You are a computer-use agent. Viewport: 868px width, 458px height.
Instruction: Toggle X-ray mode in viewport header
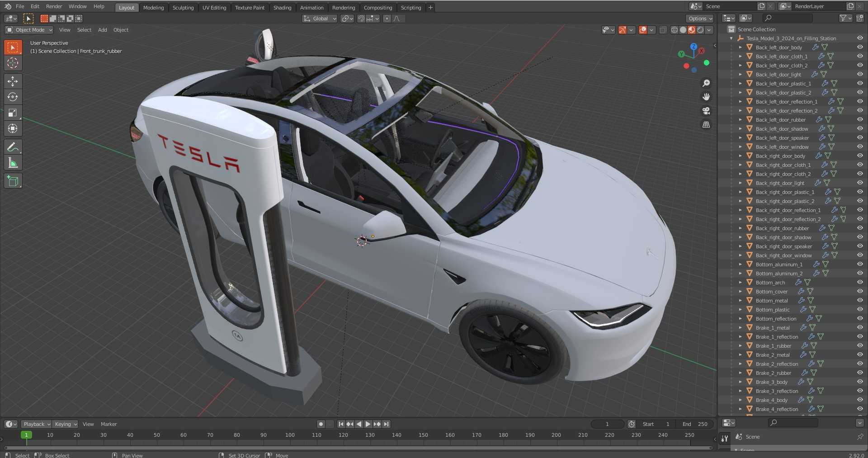click(663, 30)
